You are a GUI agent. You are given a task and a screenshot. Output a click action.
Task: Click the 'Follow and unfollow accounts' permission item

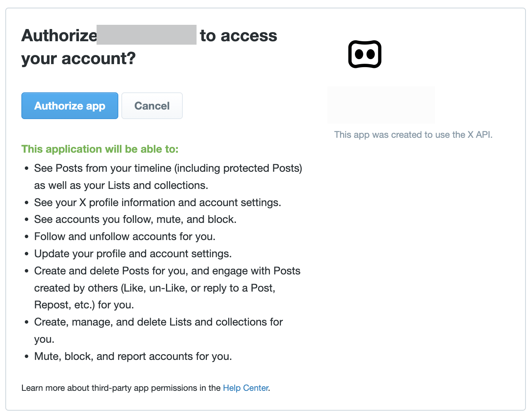[124, 236]
